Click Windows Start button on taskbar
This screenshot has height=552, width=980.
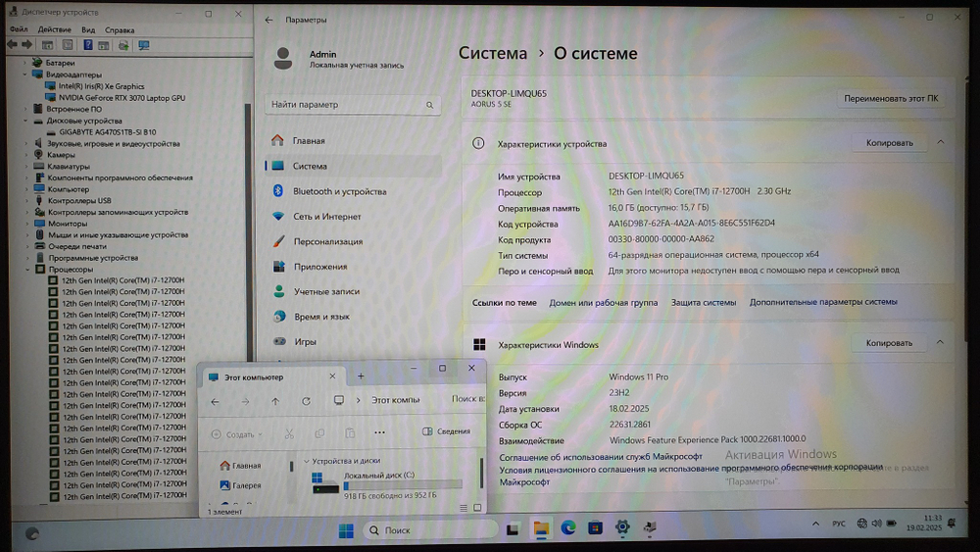tap(346, 530)
